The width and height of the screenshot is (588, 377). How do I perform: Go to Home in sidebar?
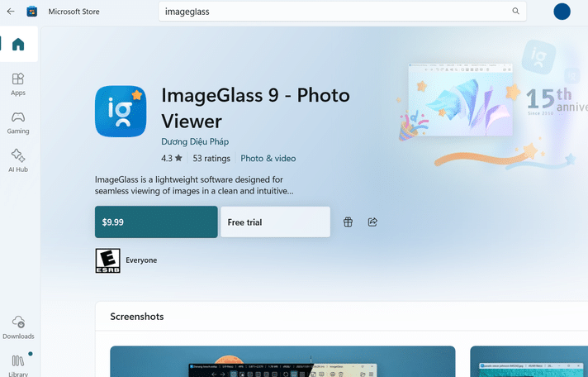(x=18, y=44)
